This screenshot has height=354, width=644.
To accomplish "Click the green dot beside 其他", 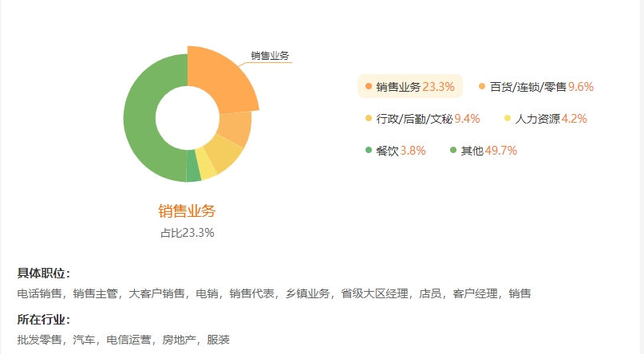I will click(x=453, y=150).
